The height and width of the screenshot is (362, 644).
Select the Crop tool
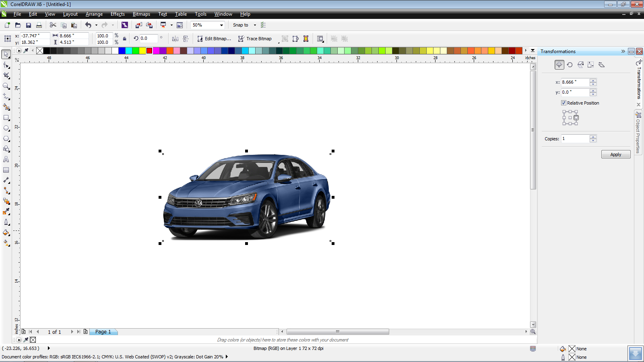point(6,75)
